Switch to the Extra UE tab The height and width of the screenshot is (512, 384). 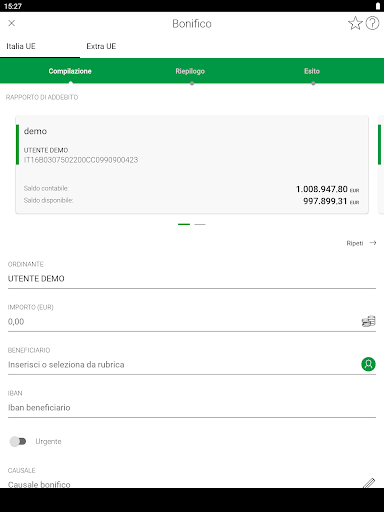[101, 46]
